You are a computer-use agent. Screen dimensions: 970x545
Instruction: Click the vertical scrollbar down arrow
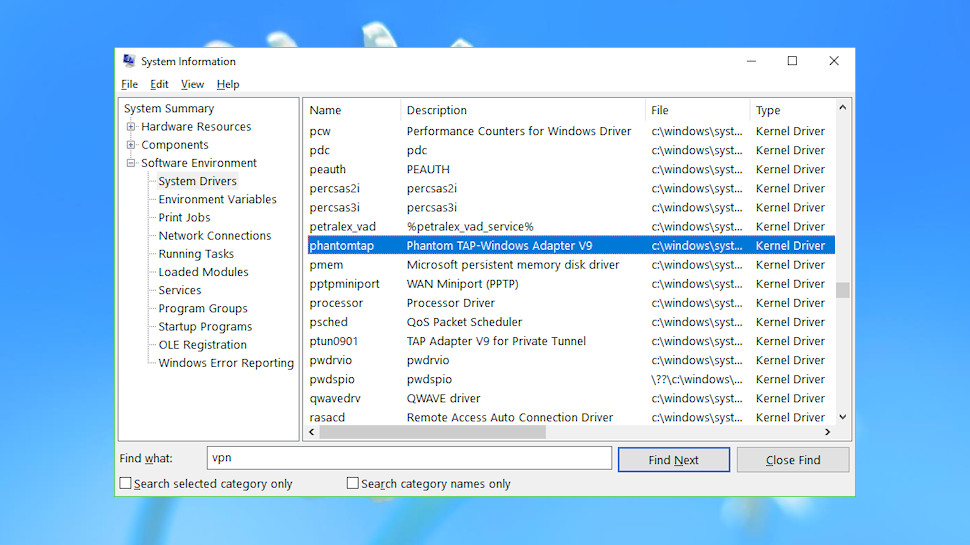843,418
